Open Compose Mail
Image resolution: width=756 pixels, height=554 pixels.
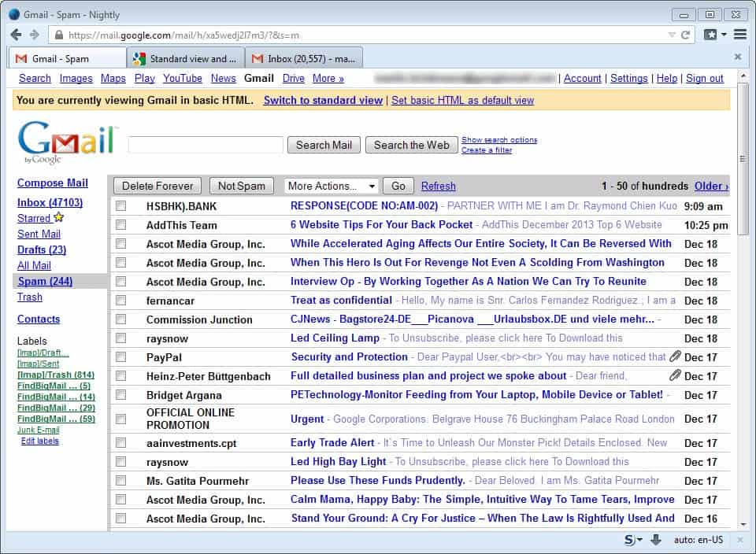53,183
